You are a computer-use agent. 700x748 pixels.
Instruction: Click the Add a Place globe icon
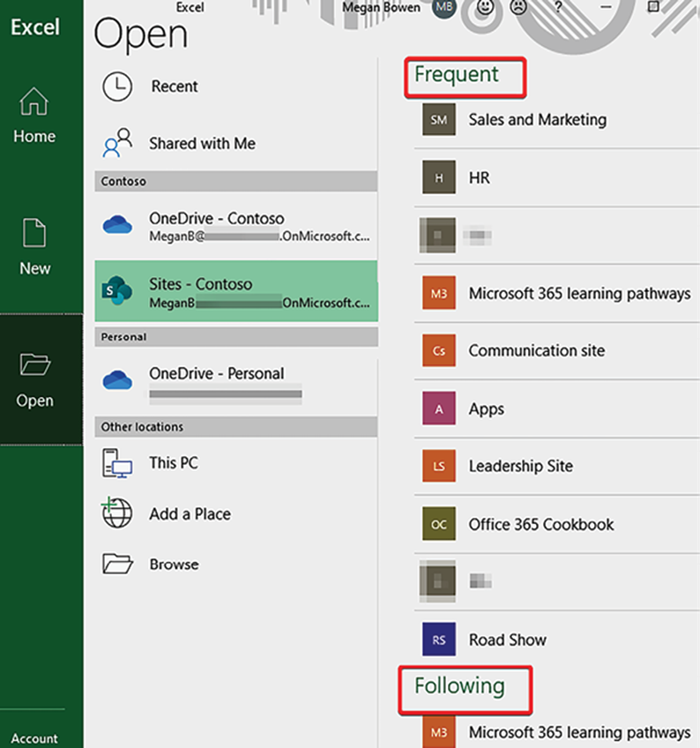coord(117,512)
